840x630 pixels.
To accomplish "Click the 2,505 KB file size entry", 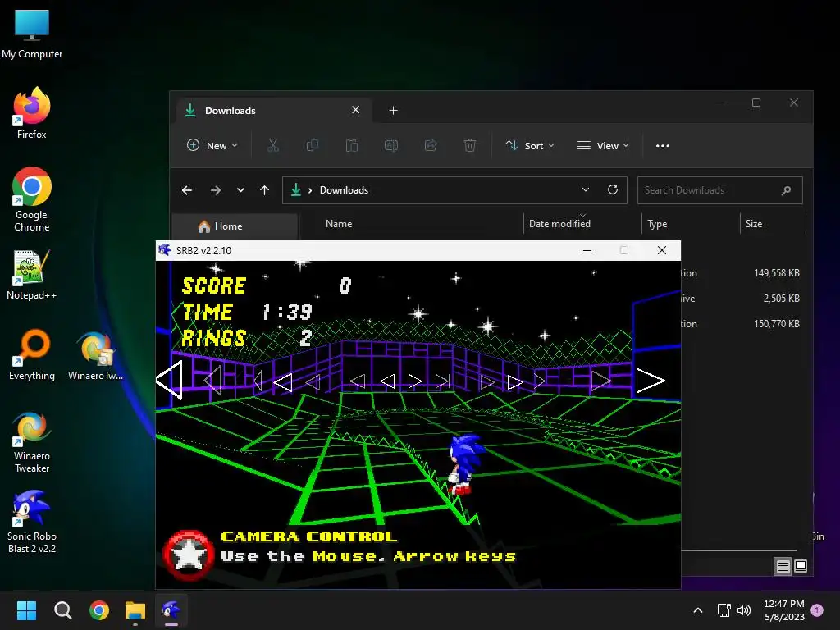I will [781, 299].
